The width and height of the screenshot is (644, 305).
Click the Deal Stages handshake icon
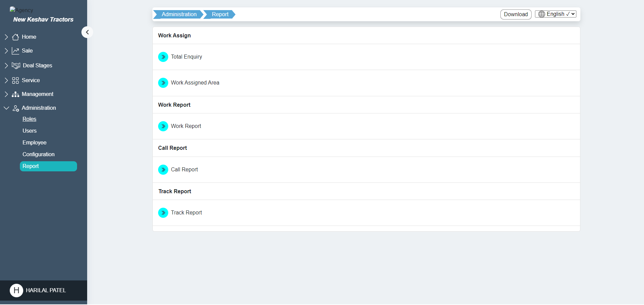click(16, 66)
